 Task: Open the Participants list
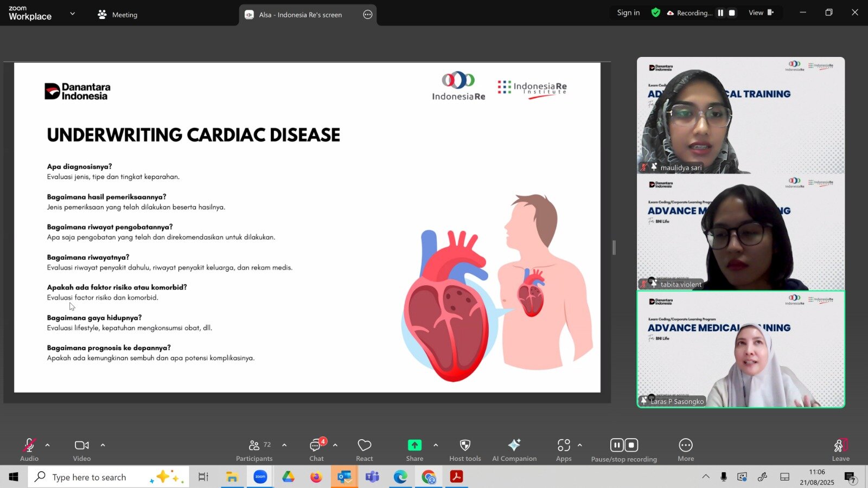coord(254,446)
